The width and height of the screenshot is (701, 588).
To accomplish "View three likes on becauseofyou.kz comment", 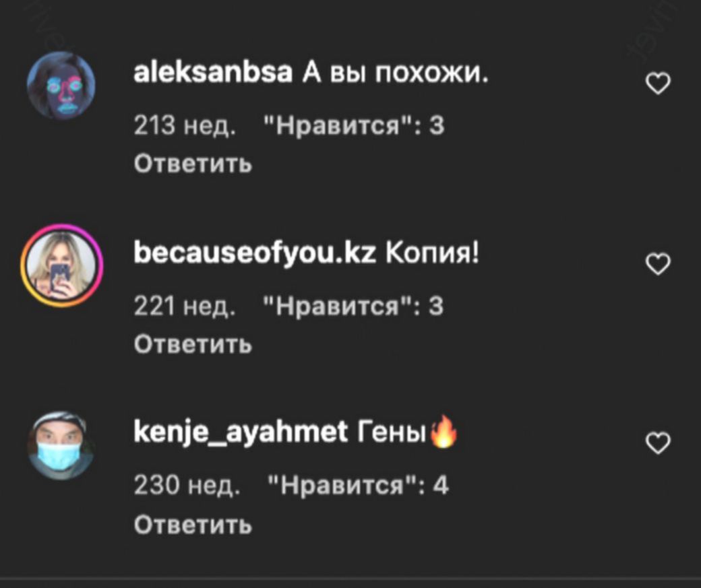I will (354, 306).
